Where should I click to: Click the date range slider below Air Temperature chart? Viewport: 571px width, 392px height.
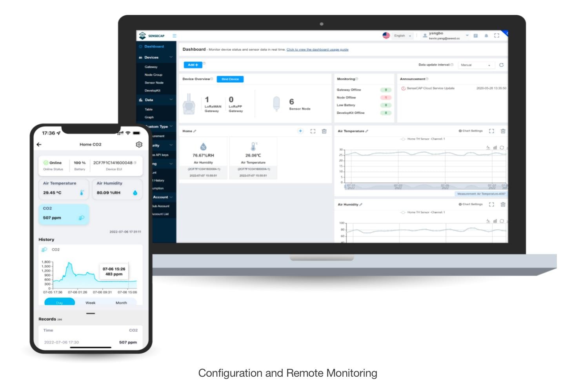click(x=422, y=187)
